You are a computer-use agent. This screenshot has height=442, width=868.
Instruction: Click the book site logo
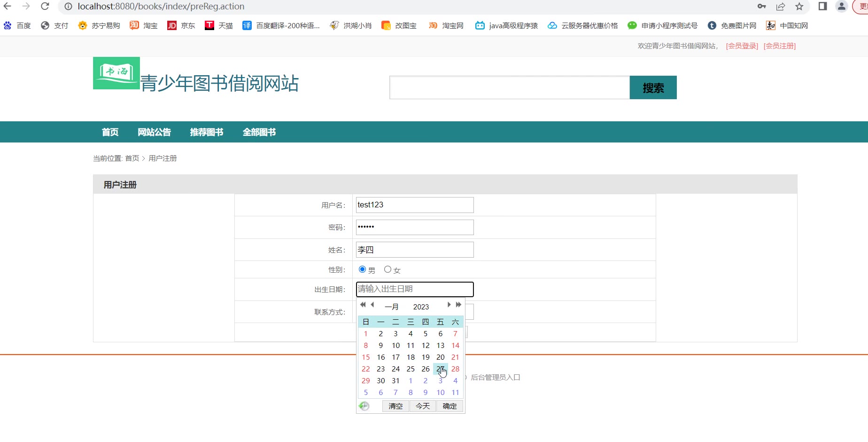coord(116,73)
